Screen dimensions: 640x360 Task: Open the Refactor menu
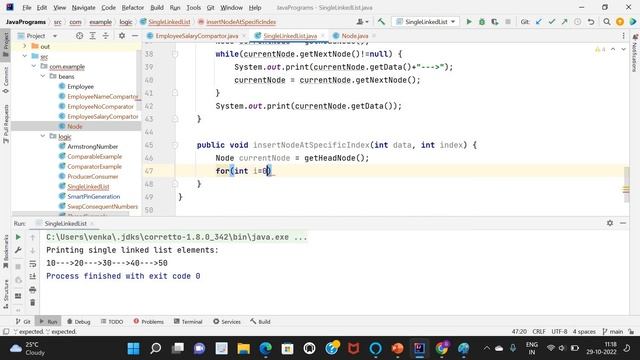click(x=133, y=7)
